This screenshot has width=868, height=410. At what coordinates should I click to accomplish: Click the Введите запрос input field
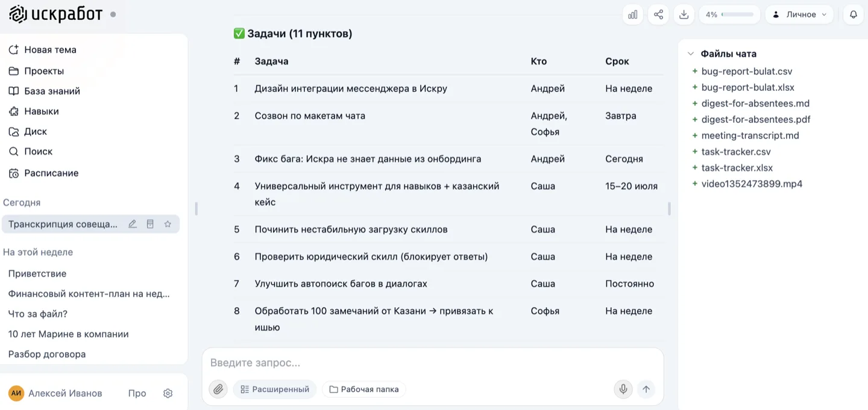point(432,363)
